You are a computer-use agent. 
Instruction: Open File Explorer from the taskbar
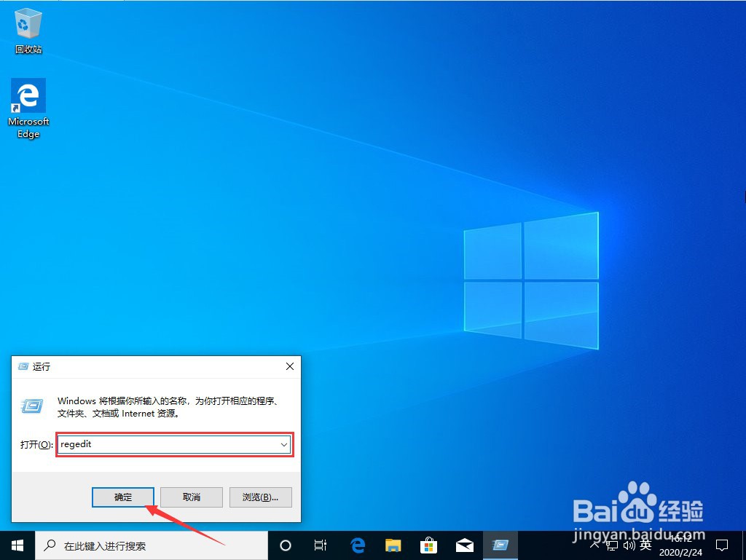[393, 545]
